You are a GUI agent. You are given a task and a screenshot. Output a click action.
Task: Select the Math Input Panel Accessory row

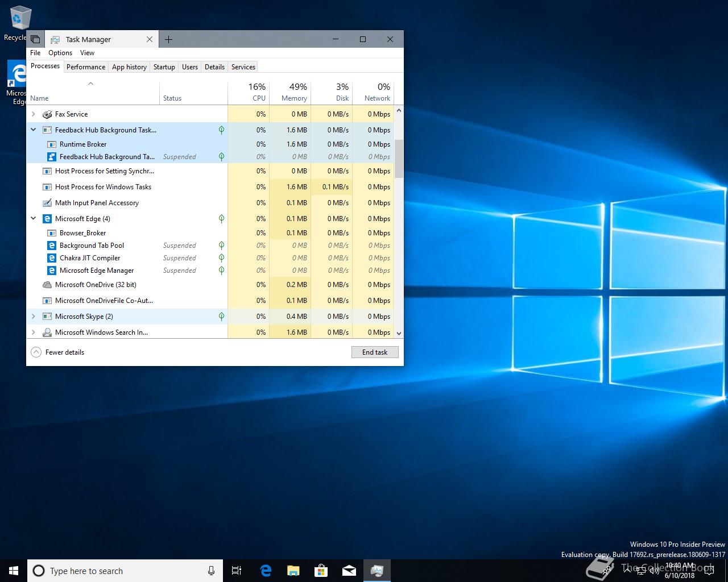click(210, 203)
